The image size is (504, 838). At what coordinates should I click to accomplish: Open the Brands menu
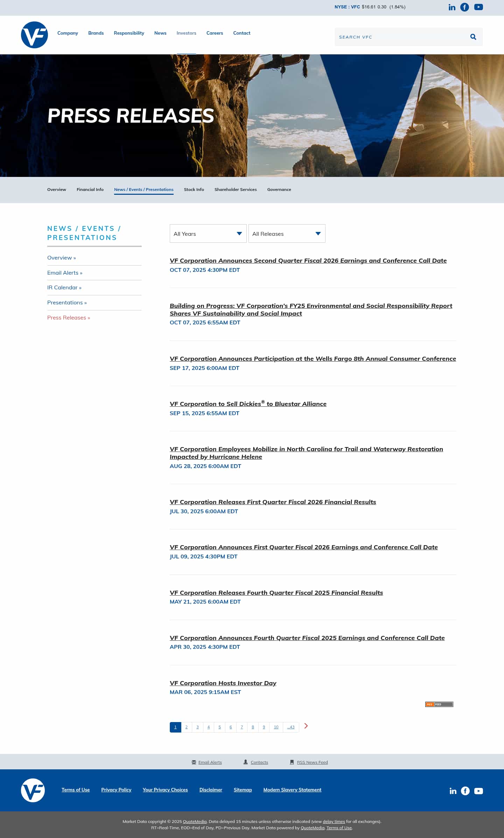(x=96, y=33)
